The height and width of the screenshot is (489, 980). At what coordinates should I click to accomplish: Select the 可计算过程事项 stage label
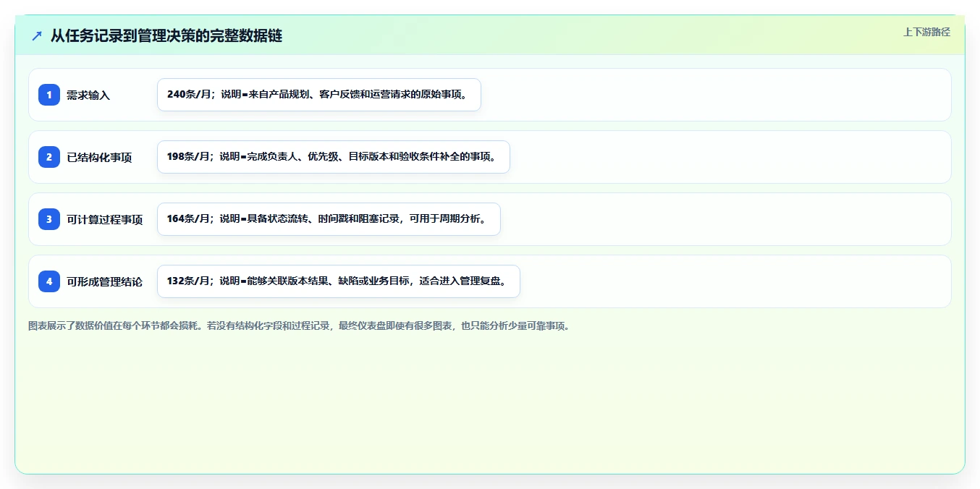(105, 219)
